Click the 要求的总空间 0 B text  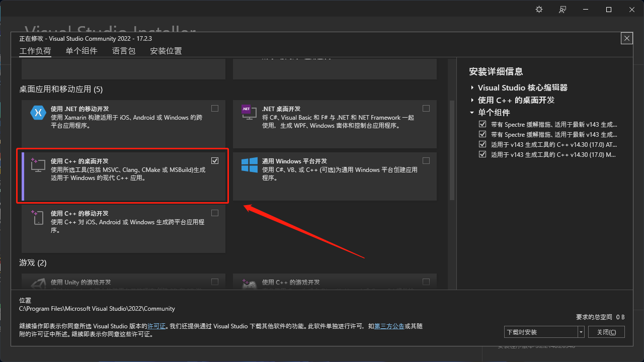600,317
